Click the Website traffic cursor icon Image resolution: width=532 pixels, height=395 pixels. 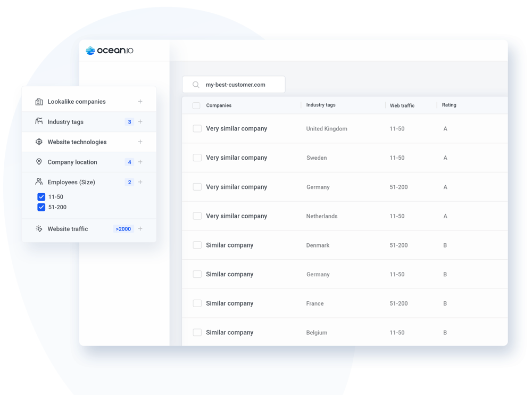click(x=39, y=228)
